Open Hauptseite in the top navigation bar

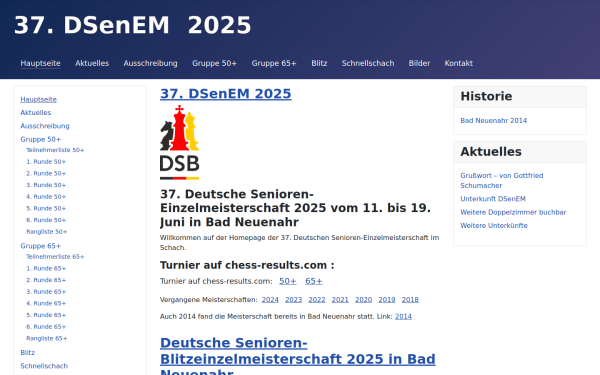(40, 63)
